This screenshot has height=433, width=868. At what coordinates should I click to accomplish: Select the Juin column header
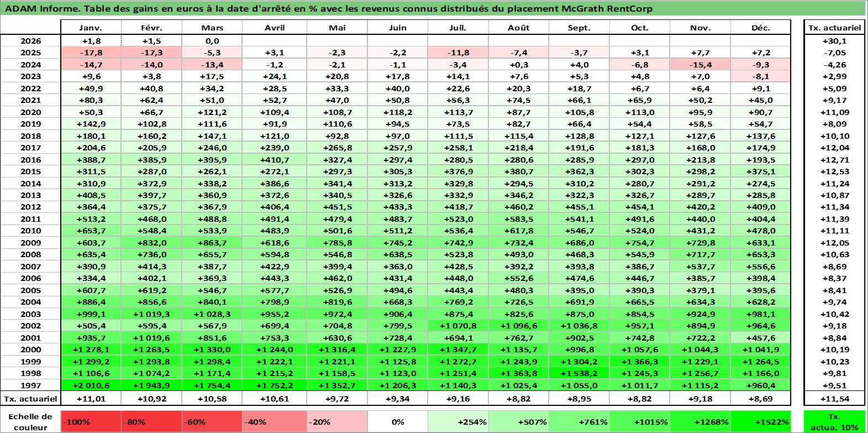[x=398, y=28]
